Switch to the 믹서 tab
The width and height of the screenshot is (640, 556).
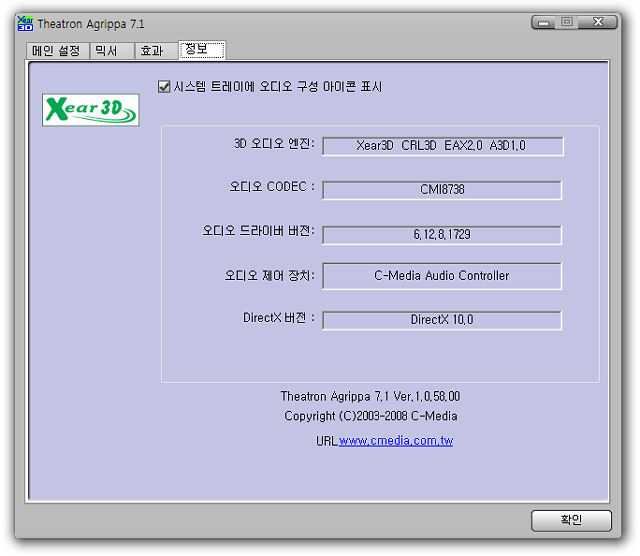point(112,51)
